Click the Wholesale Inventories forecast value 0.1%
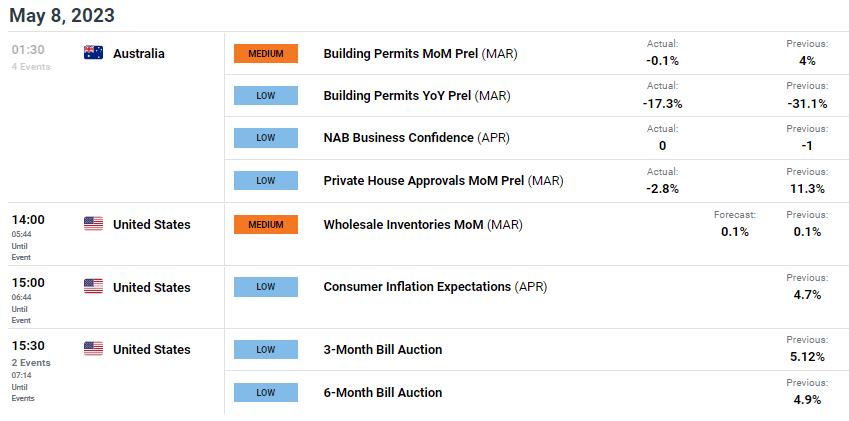 coord(735,232)
